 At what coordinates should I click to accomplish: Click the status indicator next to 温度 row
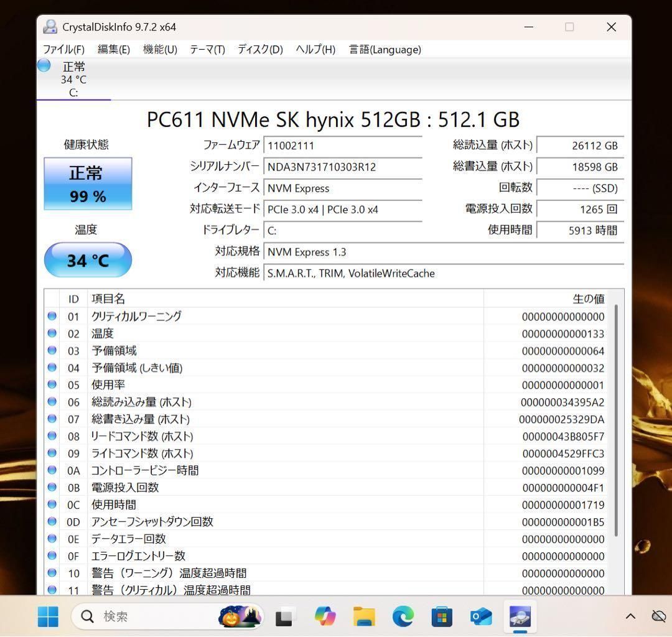coord(52,333)
